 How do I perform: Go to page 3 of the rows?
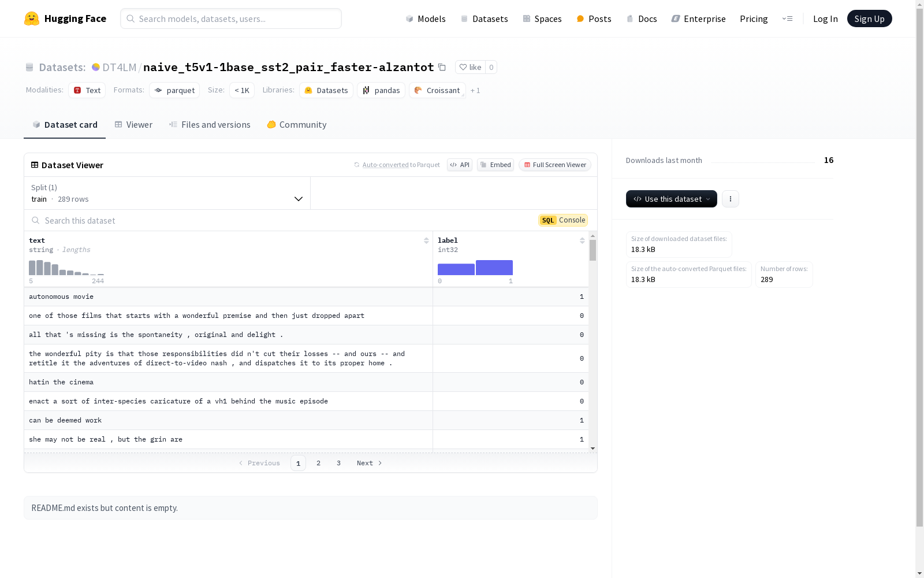click(x=338, y=463)
